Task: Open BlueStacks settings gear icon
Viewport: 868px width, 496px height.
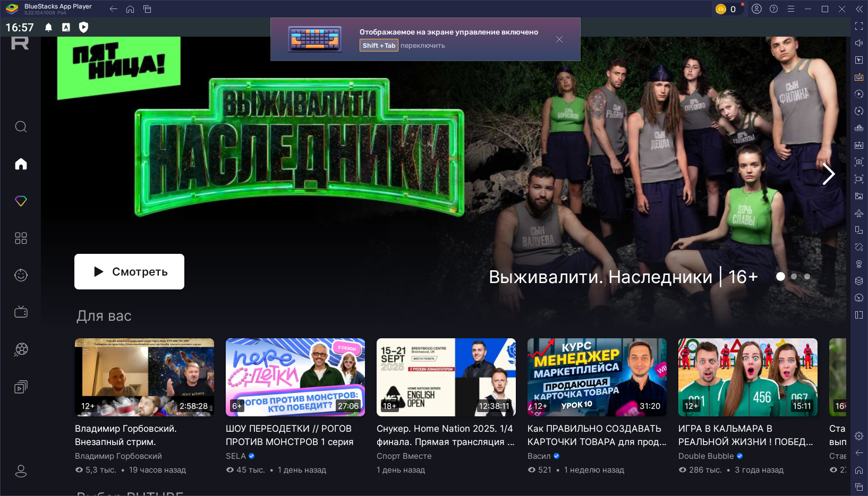Action: pos(859,436)
